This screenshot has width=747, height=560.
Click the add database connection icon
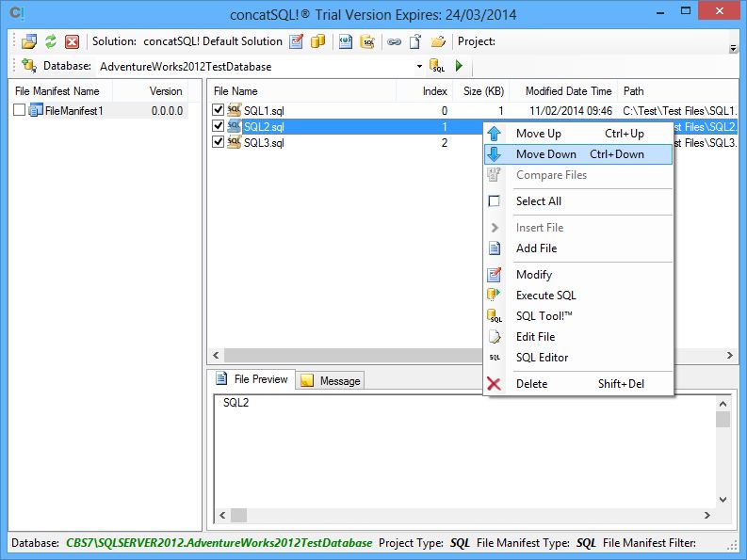pyautogui.click(x=29, y=66)
